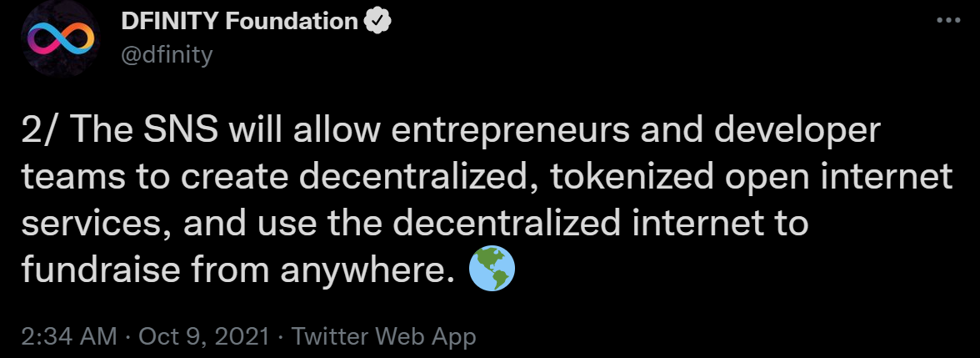Click the Earth globe emoji
The width and height of the screenshot is (980, 358).
tap(492, 269)
